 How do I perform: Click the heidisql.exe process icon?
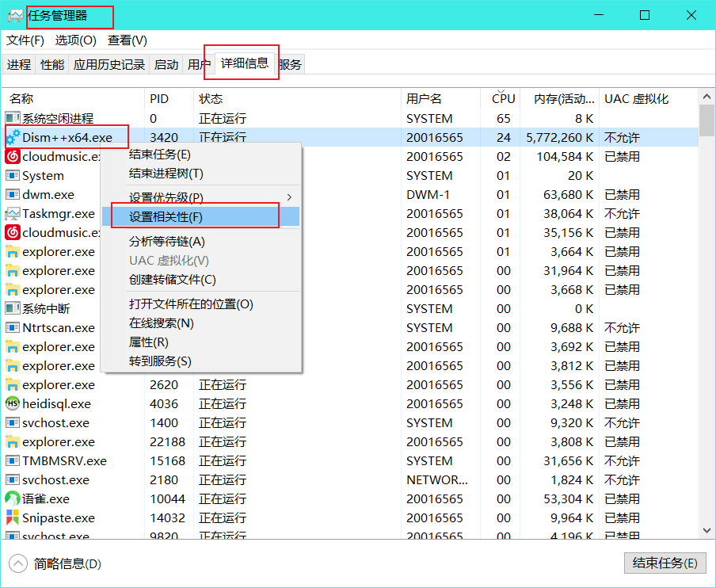(13, 404)
